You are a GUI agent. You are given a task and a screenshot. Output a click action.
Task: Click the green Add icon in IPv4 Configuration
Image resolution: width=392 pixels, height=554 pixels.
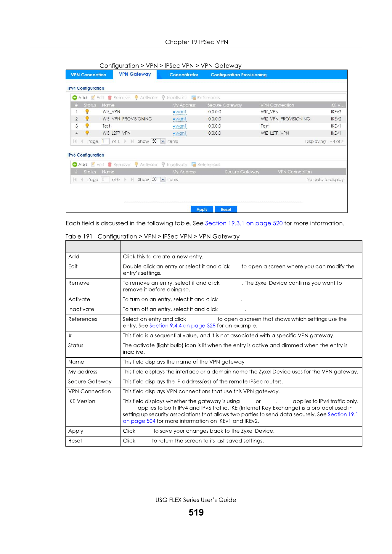[75, 98]
